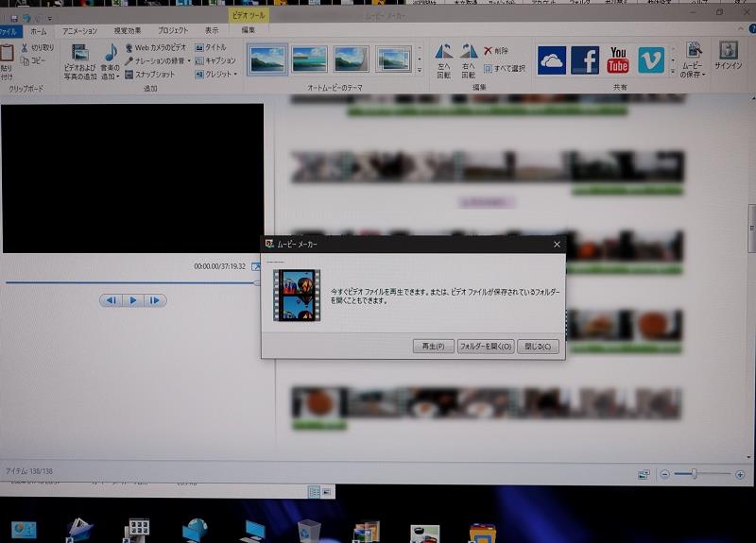Switch to the Animations (アニメーション) tab
Image resolution: width=756 pixels, height=543 pixels.
tap(79, 31)
